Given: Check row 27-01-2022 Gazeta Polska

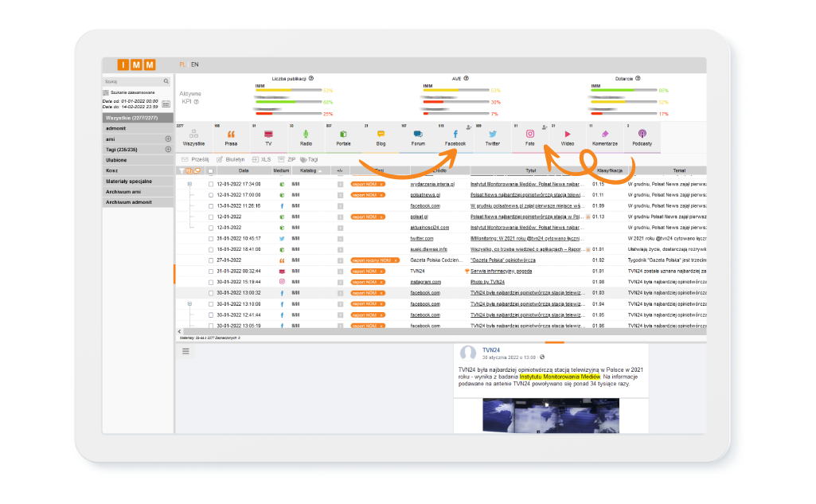Looking at the screenshot, I should point(211,260).
